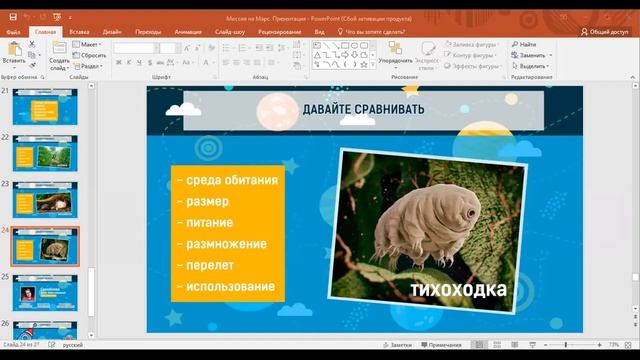Align text right in the Абзац group

pyautogui.click(x=247, y=63)
